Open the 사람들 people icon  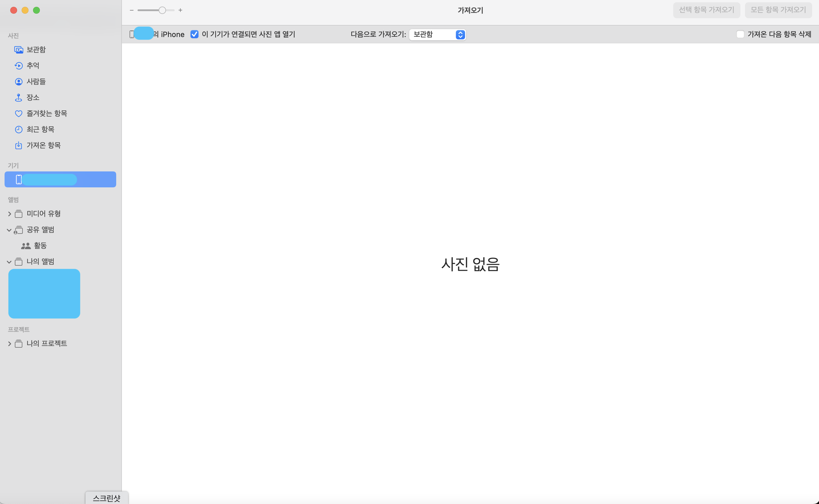point(19,82)
